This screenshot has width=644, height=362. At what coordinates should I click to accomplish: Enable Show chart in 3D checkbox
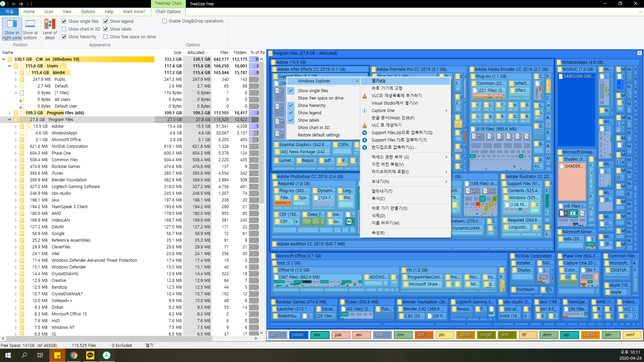coord(64,29)
